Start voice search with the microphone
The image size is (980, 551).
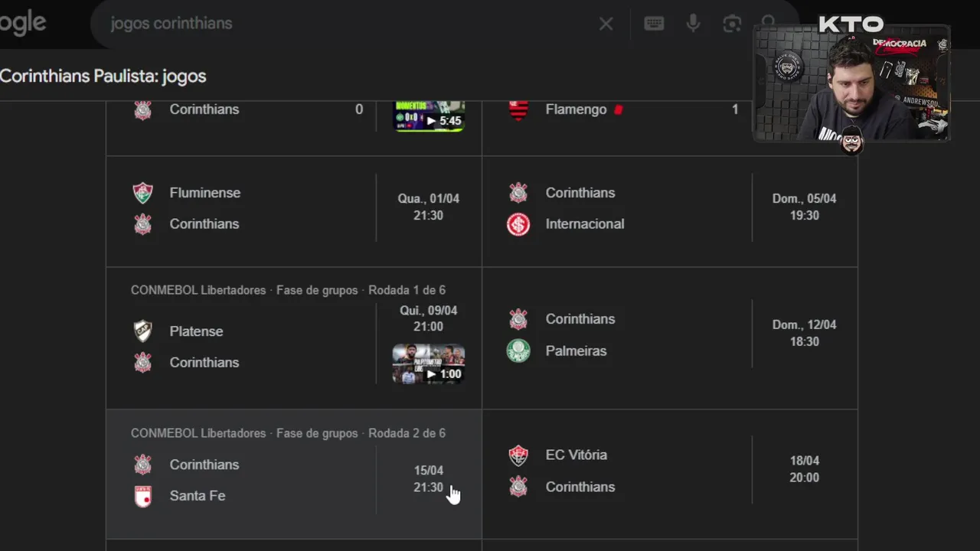693,24
